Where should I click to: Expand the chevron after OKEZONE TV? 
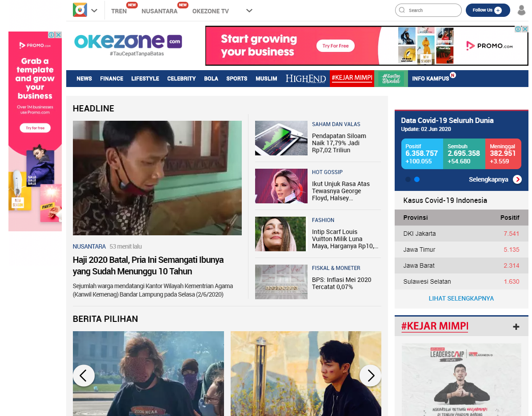[x=249, y=11]
